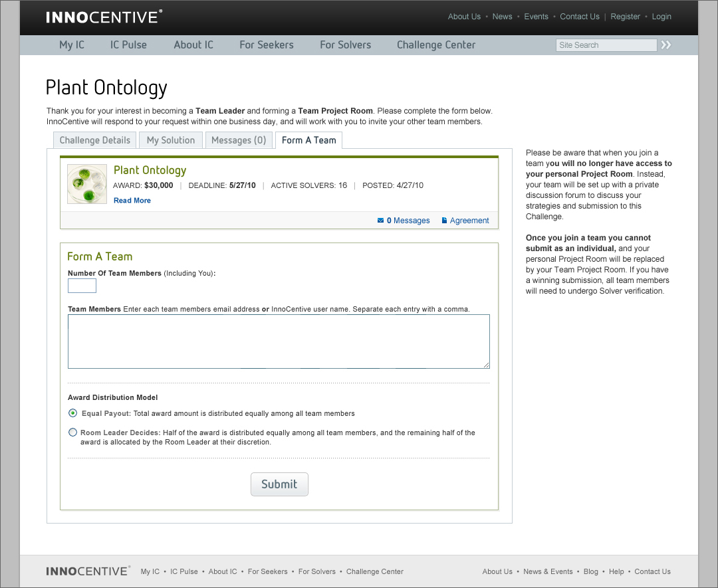Viewport: 718px width, 588px height.
Task: Select the Equal Payout radio option
Action: (x=73, y=413)
